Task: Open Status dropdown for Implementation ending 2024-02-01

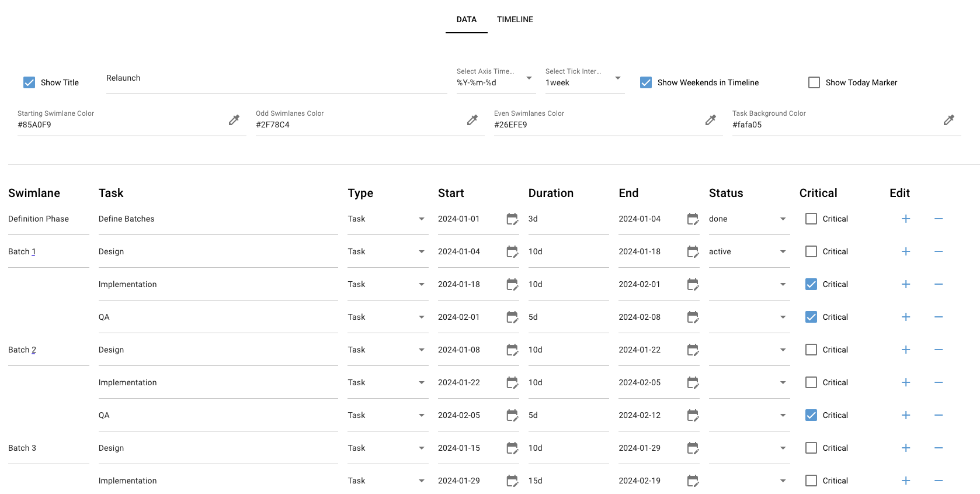Action: point(749,285)
